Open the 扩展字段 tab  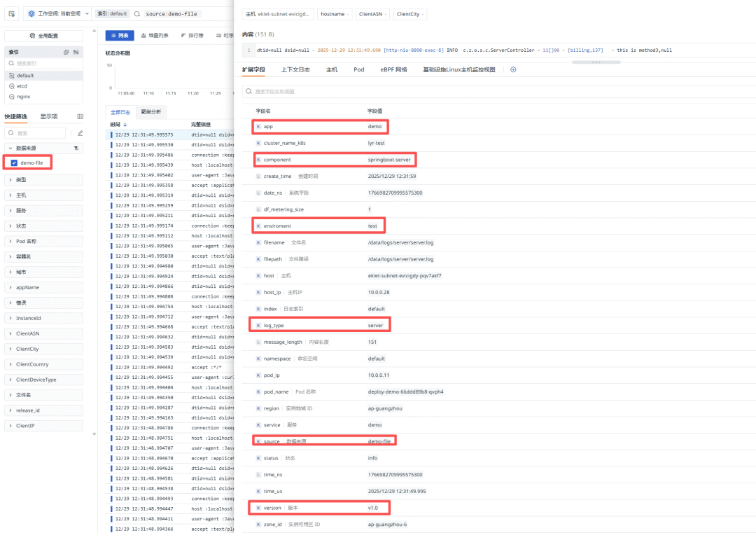[x=253, y=70]
